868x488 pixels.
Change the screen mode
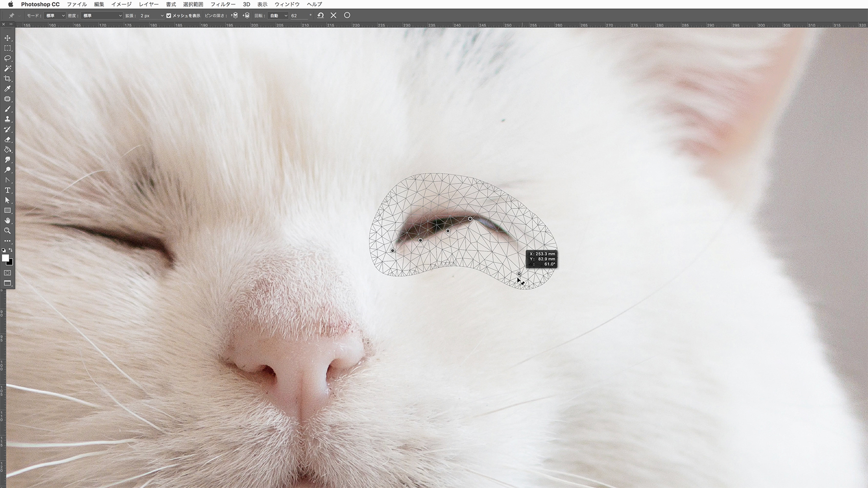[x=7, y=283]
